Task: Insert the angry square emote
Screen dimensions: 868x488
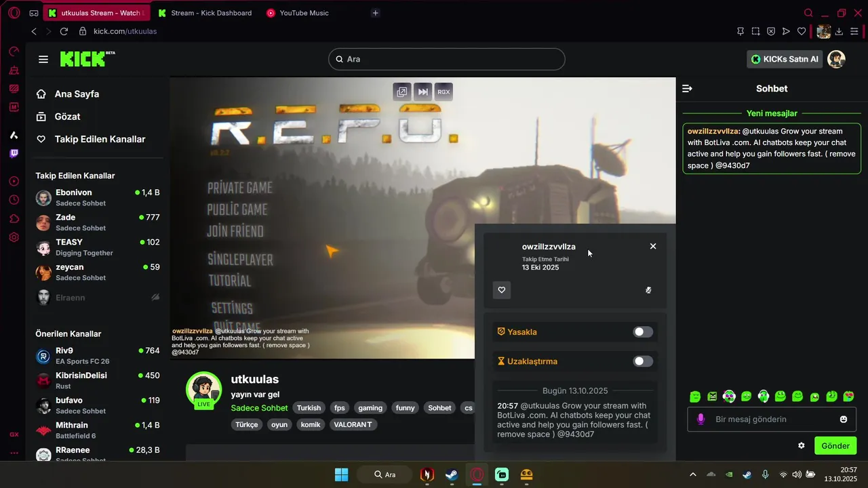Action: (712, 396)
